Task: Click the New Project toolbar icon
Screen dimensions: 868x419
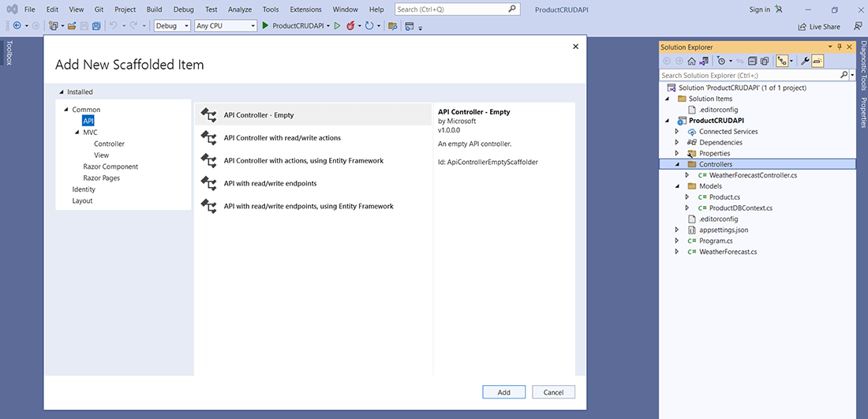Action: pos(53,26)
